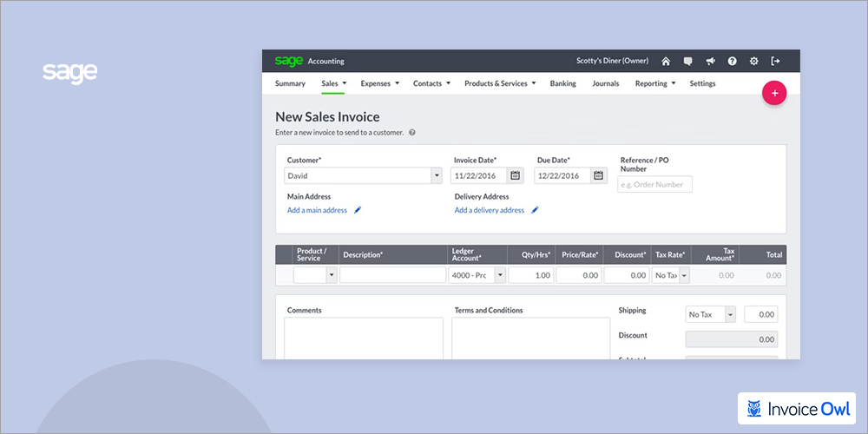Open the chat messages icon
This screenshot has height=434, width=868.
pyautogui.click(x=687, y=62)
